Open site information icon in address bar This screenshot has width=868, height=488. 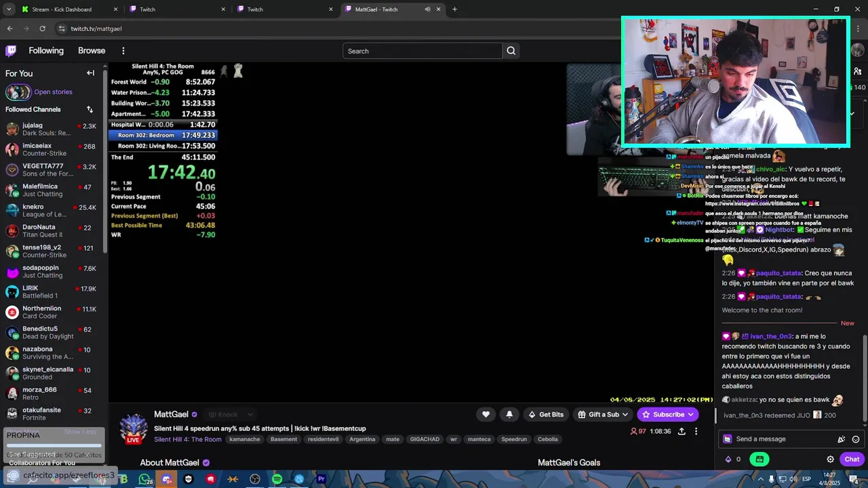pyautogui.click(x=62, y=28)
